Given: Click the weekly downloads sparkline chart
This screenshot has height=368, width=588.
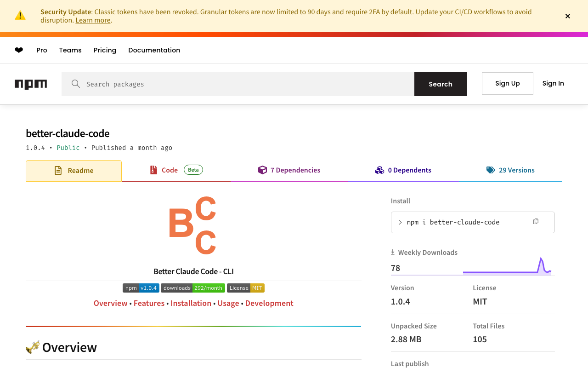Looking at the screenshot, I should pos(507,267).
